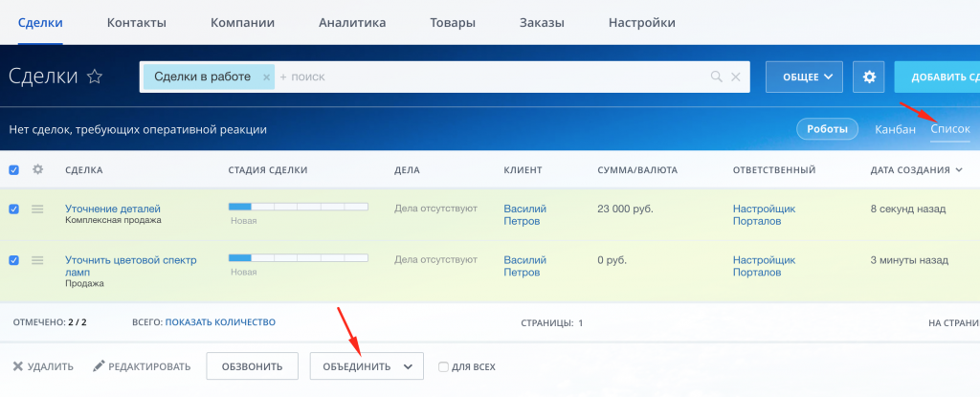The height and width of the screenshot is (397, 980).
Task: Uncheck the 'Уточнение деталей' row checkbox
Action: tap(13, 210)
